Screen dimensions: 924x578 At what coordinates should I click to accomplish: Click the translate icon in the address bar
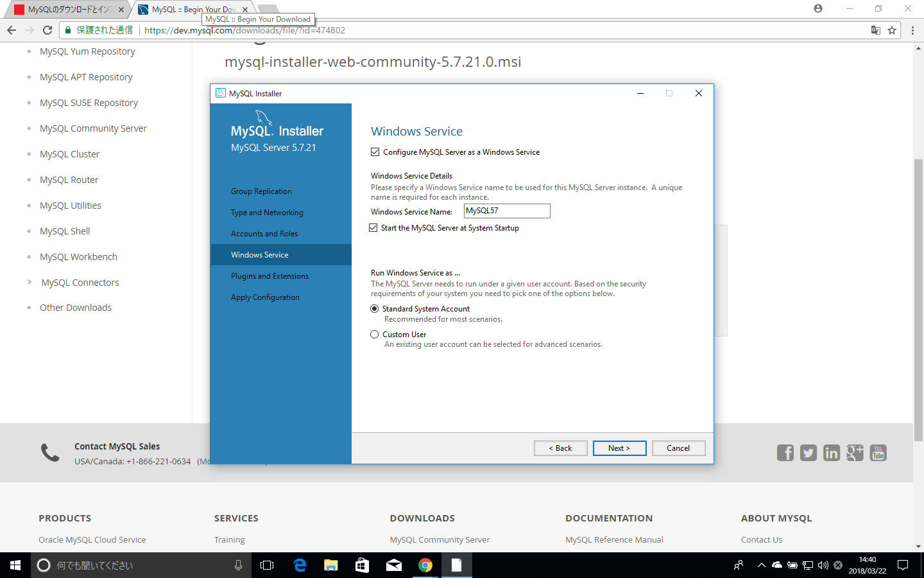(876, 30)
